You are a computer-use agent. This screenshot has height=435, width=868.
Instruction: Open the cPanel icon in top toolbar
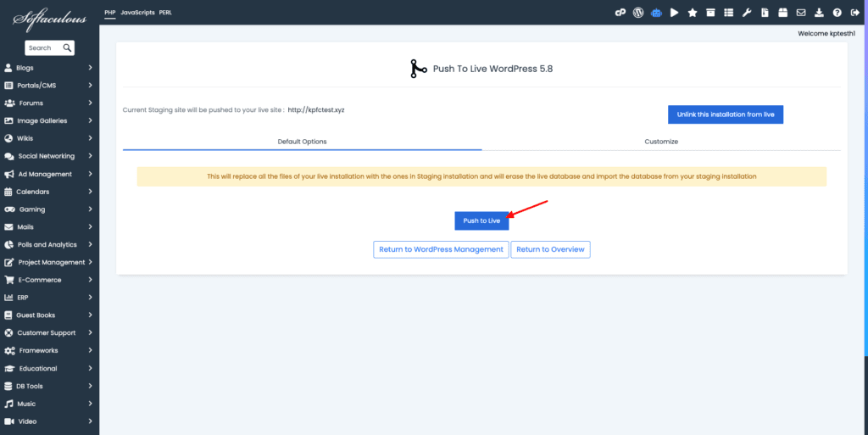(x=620, y=13)
